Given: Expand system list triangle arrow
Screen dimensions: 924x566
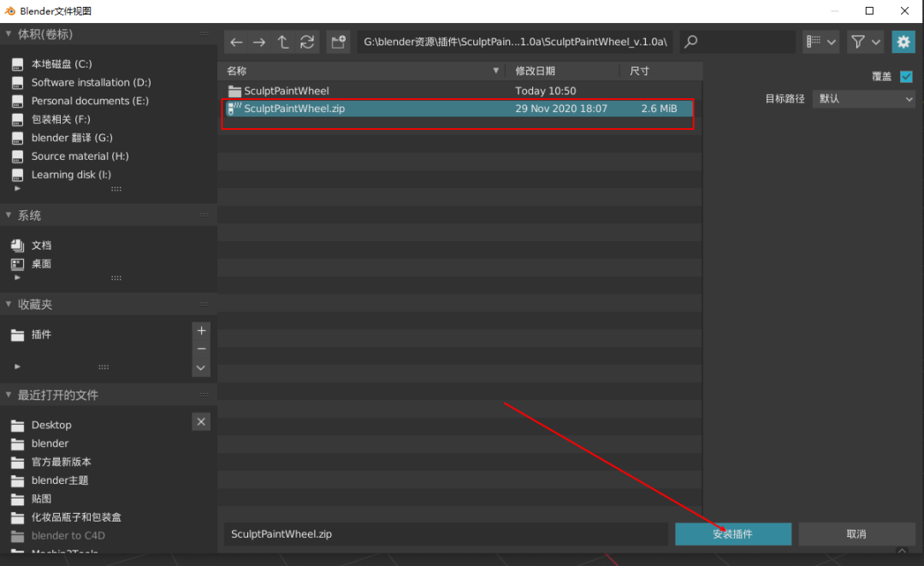Looking at the screenshot, I should (x=17, y=277).
